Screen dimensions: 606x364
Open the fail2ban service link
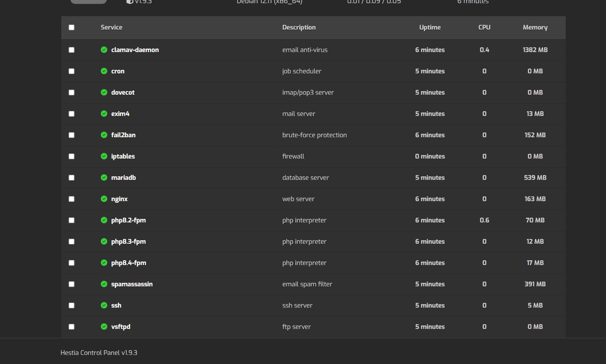click(x=123, y=135)
